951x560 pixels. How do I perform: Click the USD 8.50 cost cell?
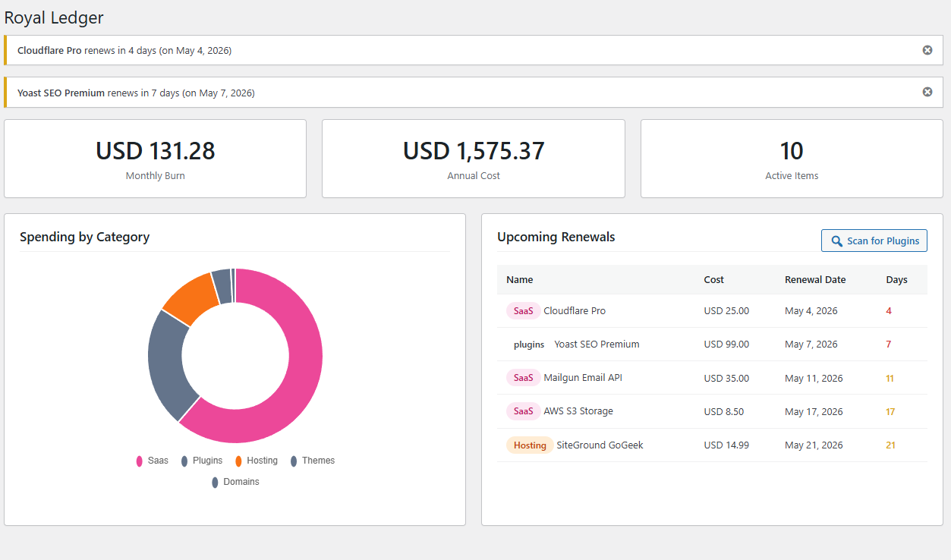724,412
